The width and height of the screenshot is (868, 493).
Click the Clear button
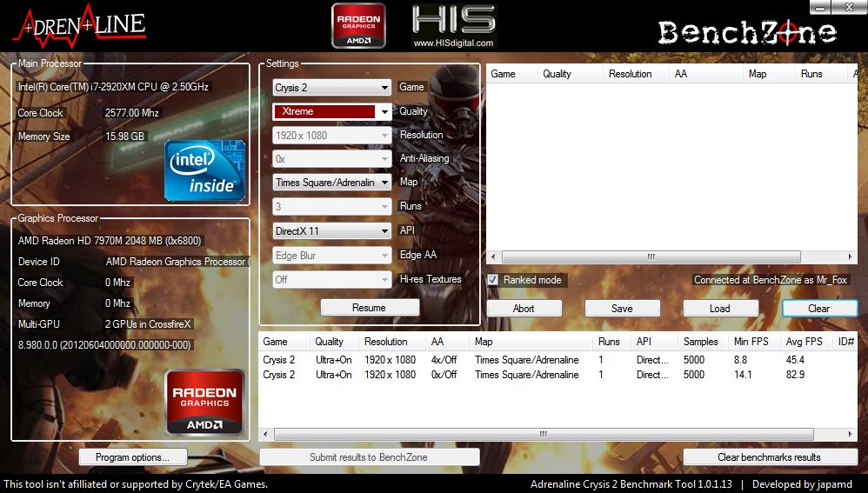[x=819, y=308]
